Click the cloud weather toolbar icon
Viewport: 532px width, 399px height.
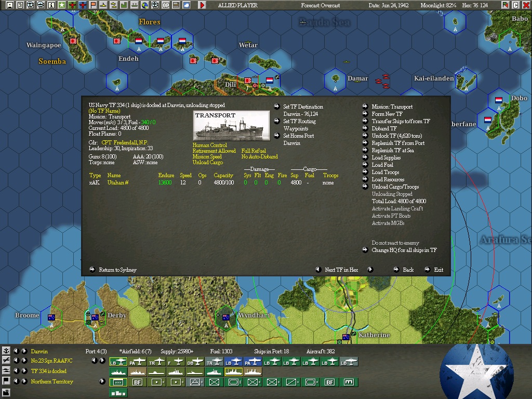coord(187,5)
